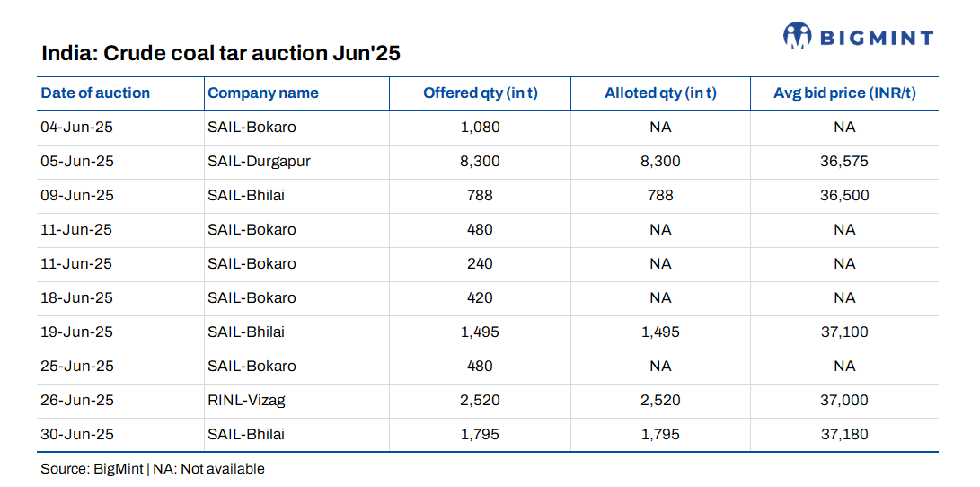Click the Alloted qty (in t) header
The height and width of the screenshot is (487, 980).
(660, 93)
